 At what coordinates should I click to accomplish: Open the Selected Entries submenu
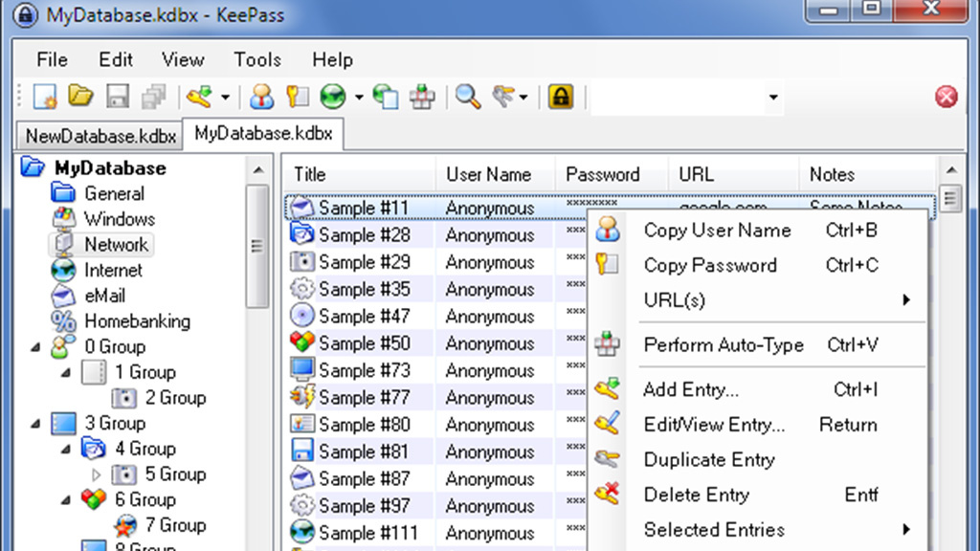758,530
